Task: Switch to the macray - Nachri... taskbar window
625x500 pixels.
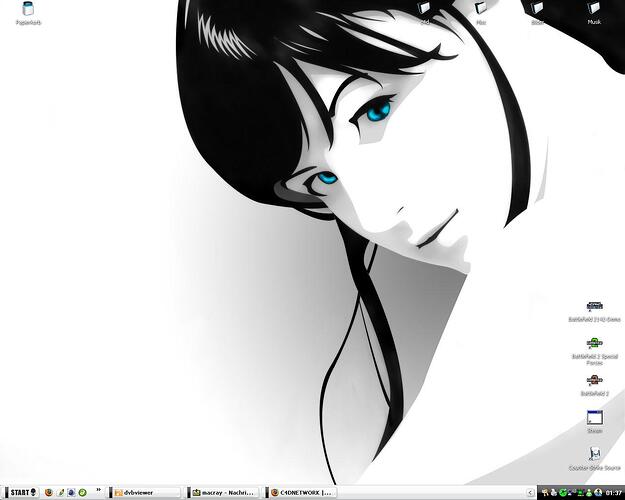Action: click(224, 493)
